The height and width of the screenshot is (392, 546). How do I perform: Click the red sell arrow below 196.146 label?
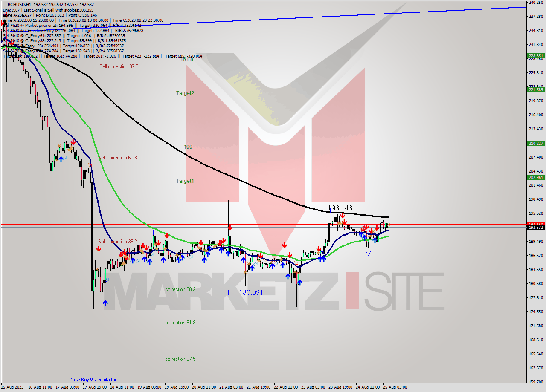pyautogui.click(x=343, y=216)
